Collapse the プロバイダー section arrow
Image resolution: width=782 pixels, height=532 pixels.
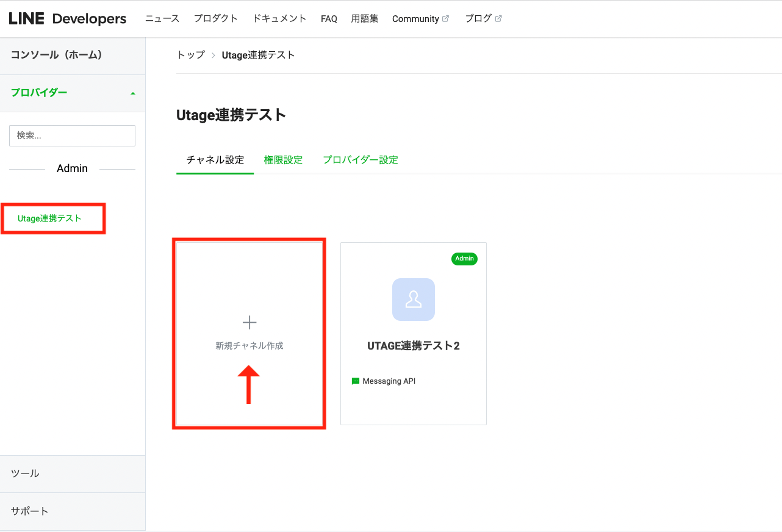[x=133, y=93]
